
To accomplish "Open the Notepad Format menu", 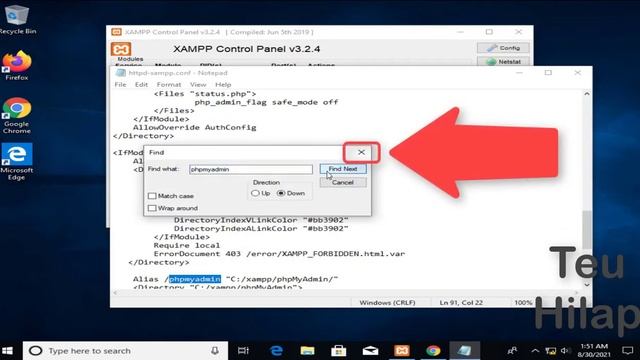I will [x=169, y=84].
